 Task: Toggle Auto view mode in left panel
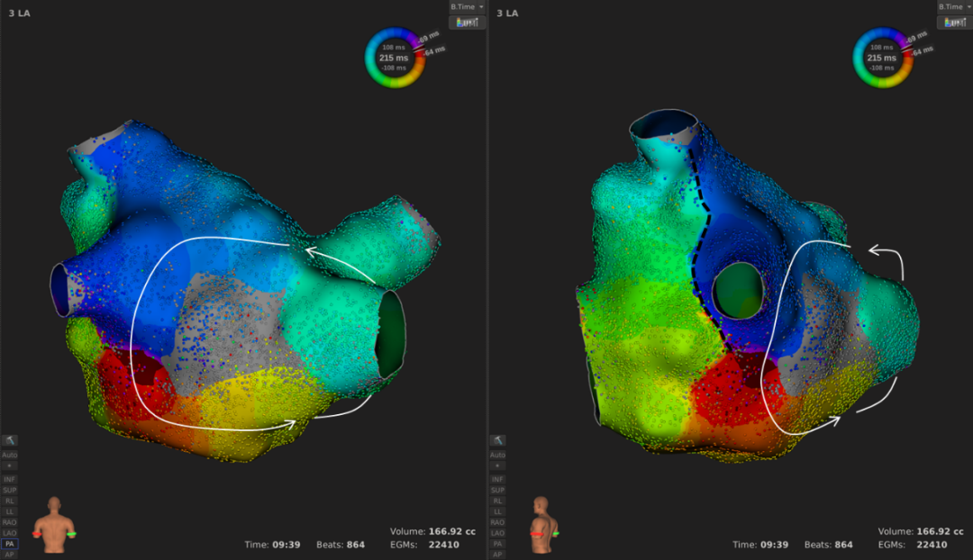coord(10,455)
